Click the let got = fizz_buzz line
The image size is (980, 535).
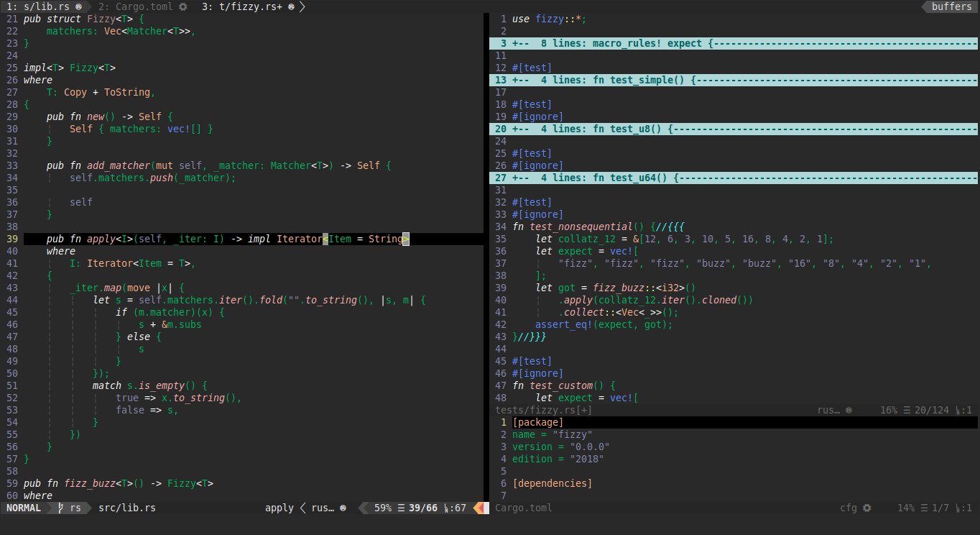coord(616,288)
